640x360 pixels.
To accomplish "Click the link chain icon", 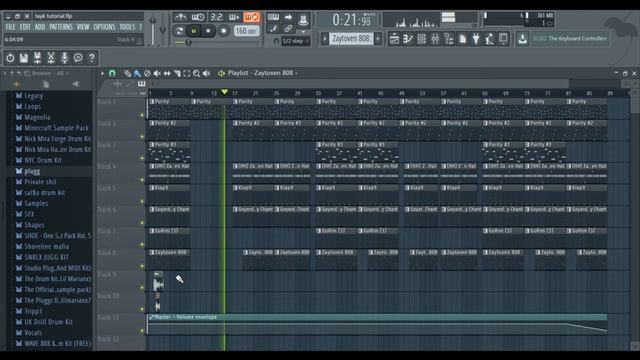I will 288,29.
